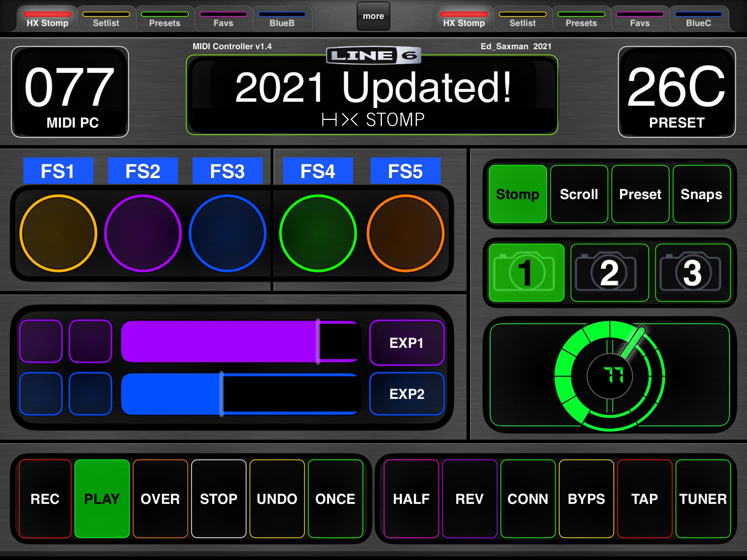Click the more button
The height and width of the screenshot is (560, 747).
(x=373, y=16)
